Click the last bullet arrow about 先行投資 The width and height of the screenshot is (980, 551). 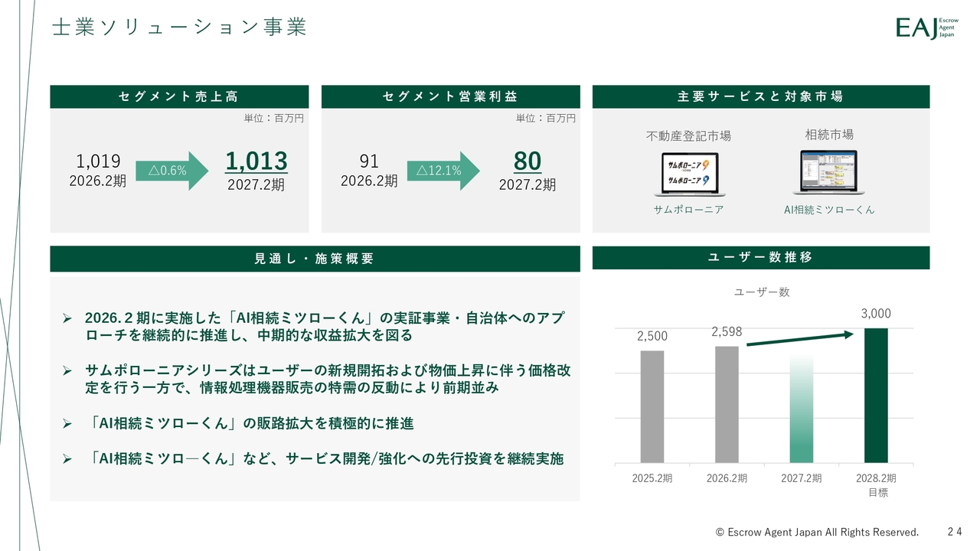67,459
